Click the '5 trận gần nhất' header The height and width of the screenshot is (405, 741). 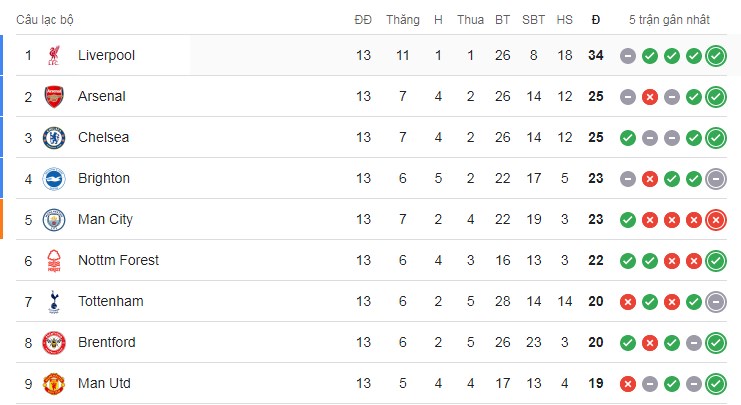tap(671, 20)
